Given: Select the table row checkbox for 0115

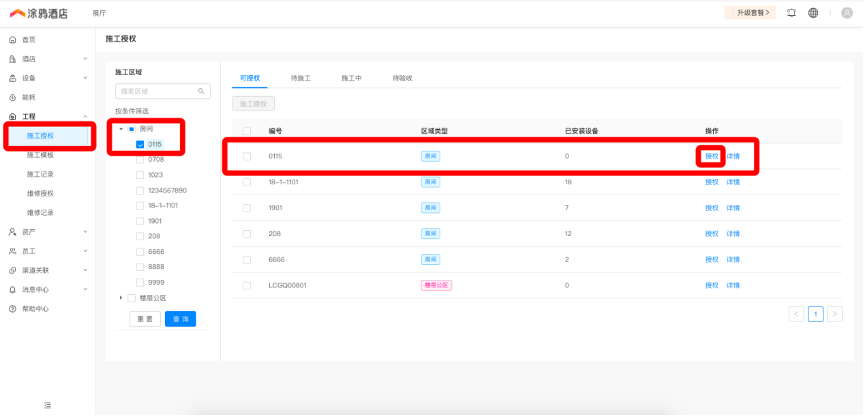Looking at the screenshot, I should [247, 156].
